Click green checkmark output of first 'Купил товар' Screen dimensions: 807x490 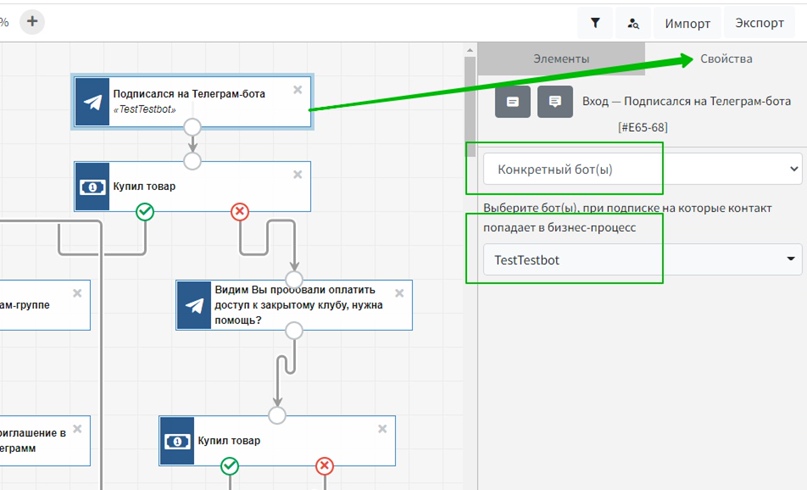point(145,211)
